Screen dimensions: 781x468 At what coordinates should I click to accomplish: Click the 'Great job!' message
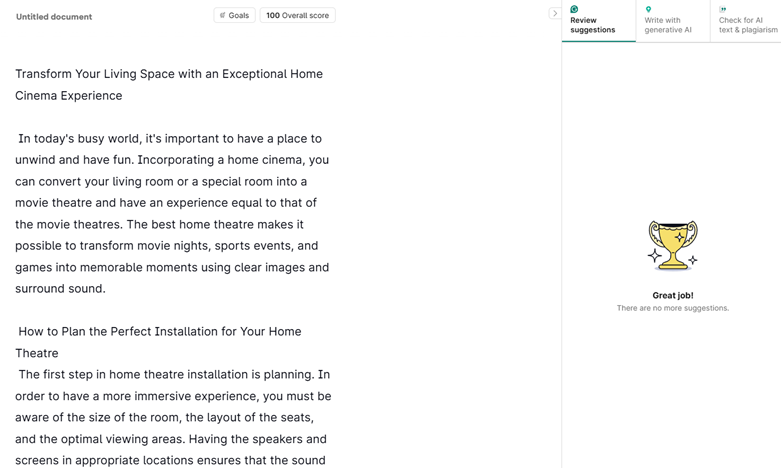[672, 296]
